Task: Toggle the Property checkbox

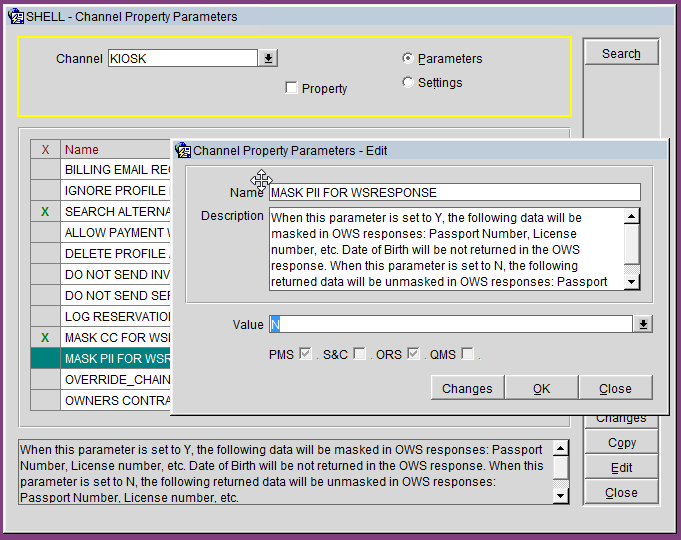Action: 291,88
